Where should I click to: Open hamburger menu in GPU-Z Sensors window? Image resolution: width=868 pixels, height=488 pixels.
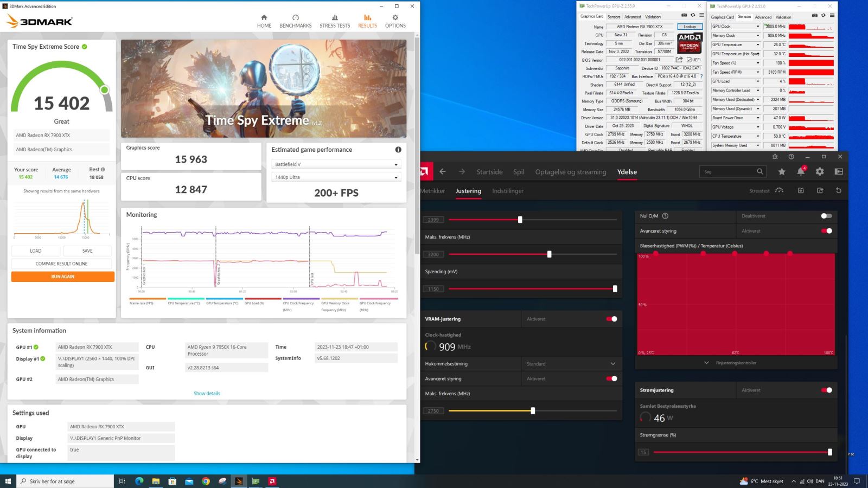click(832, 15)
